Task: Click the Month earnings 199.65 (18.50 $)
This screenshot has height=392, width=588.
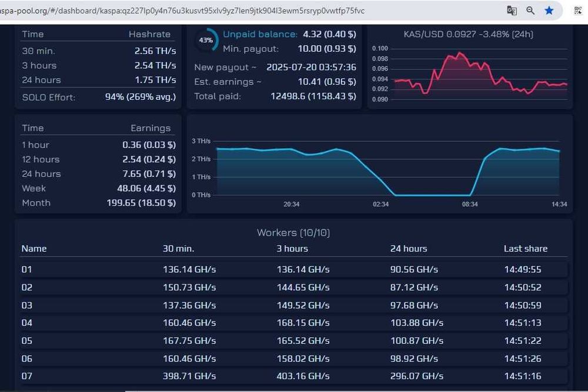Action: click(141, 203)
